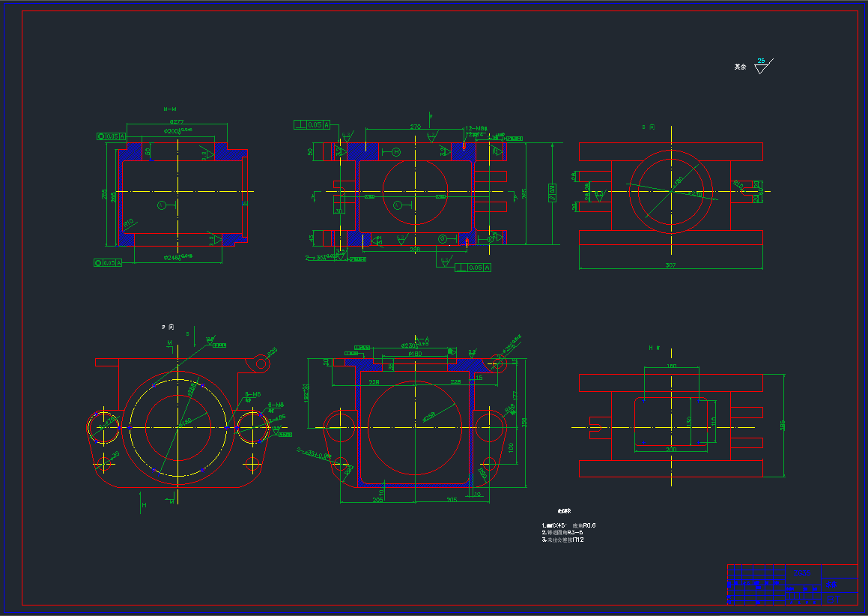Click the H section arrow label below P view
The width and height of the screenshot is (868, 616).
144,506
